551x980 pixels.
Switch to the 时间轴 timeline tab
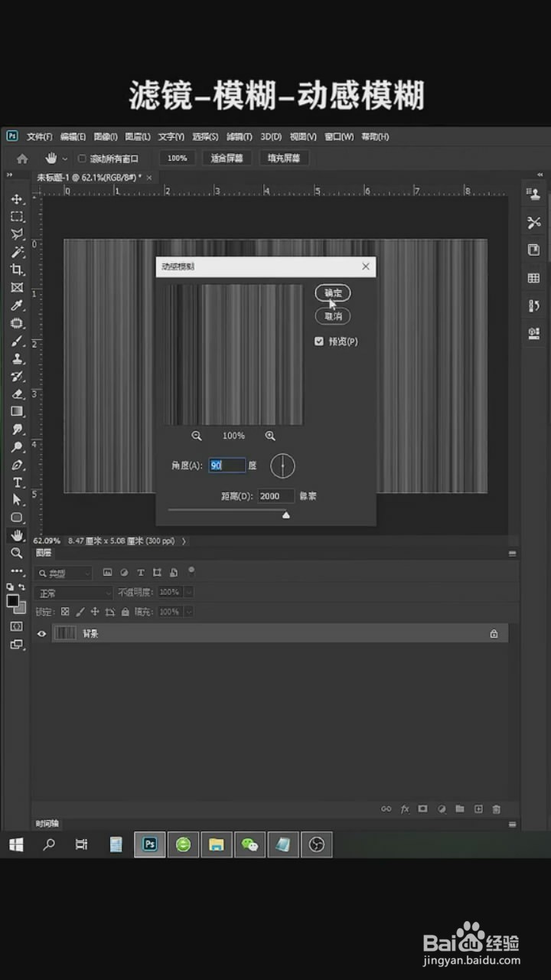point(47,824)
